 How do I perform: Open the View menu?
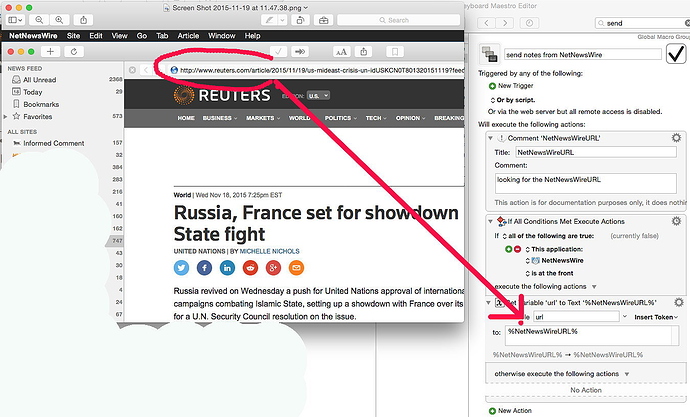pos(119,36)
